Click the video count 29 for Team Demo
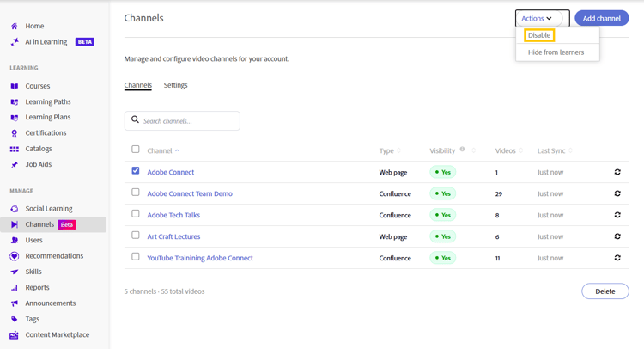The width and height of the screenshot is (644, 349). coord(499,194)
